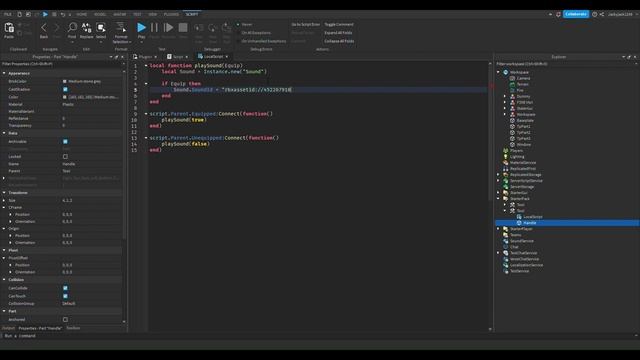640x360 pixels.
Task: Click the Resume playback icon
Action: point(168,27)
